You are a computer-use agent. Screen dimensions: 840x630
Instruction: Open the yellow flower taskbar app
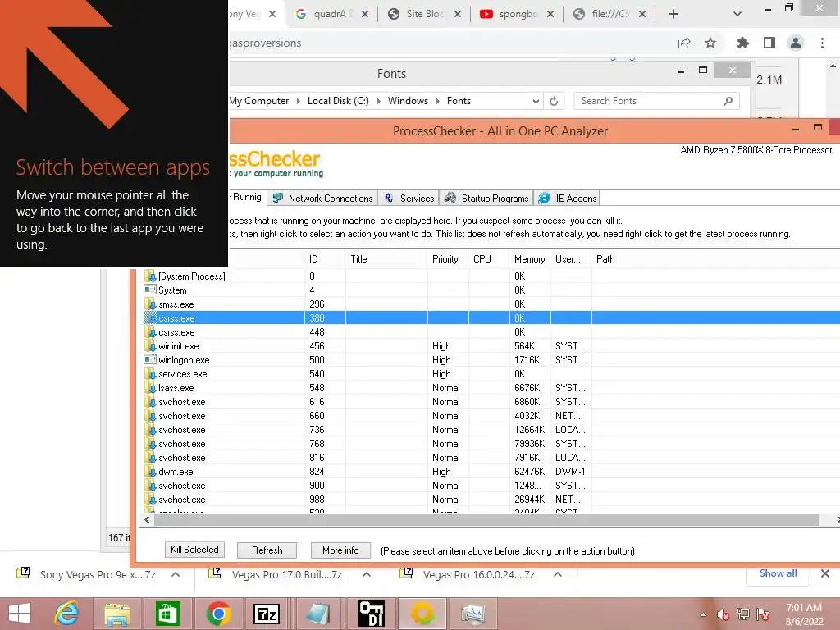tap(422, 614)
